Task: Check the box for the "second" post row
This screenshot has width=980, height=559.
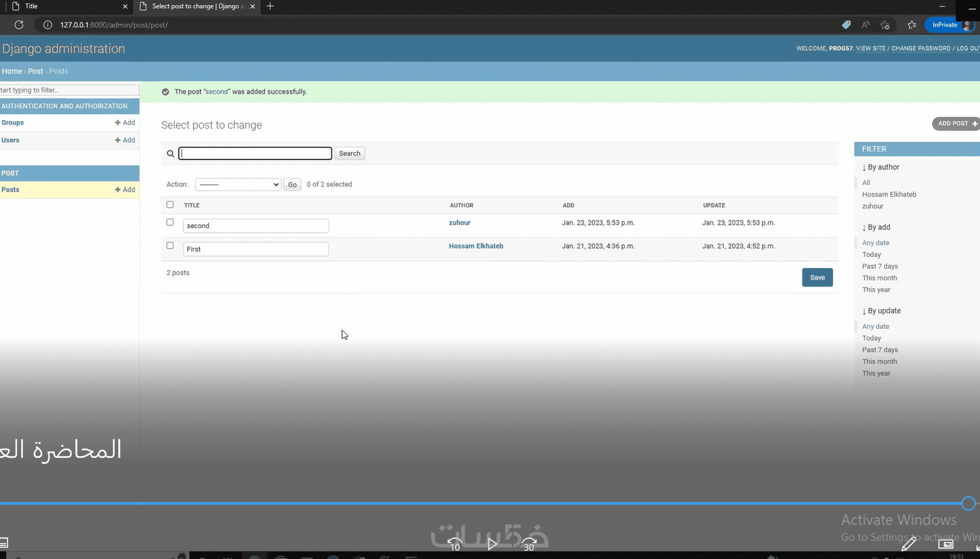Action: pyautogui.click(x=170, y=222)
